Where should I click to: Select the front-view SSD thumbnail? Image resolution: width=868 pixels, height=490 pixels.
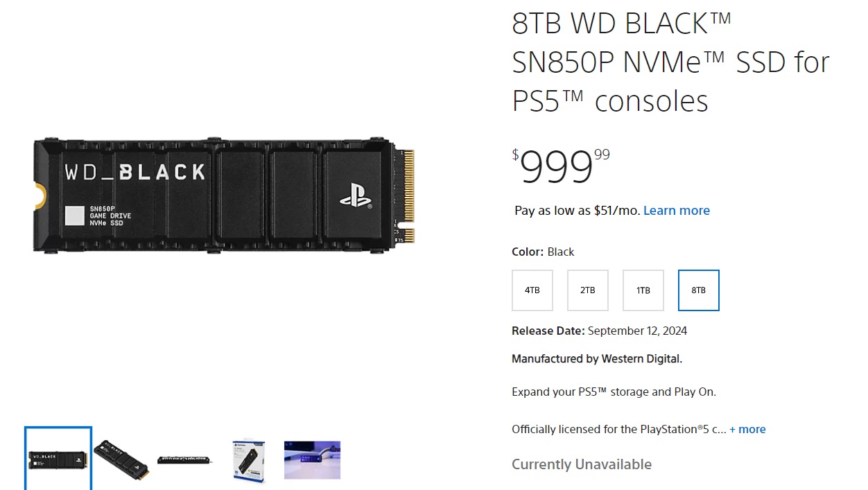[58, 459]
